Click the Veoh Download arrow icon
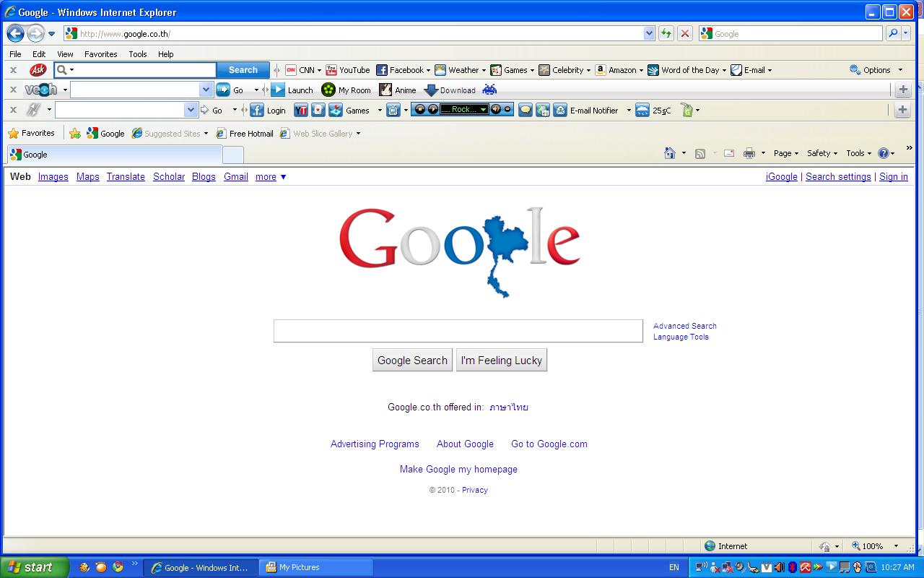 tap(431, 90)
